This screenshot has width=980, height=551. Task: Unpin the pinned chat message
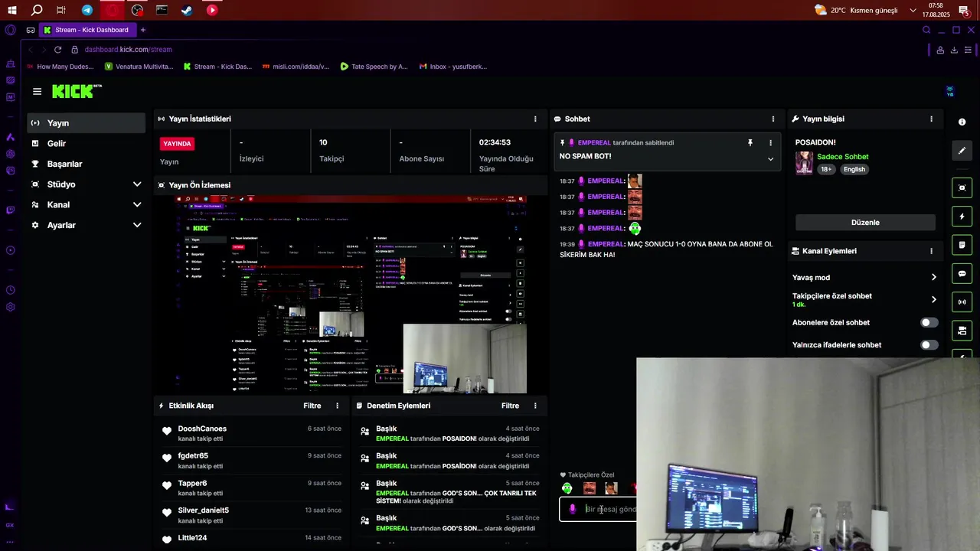click(x=750, y=142)
